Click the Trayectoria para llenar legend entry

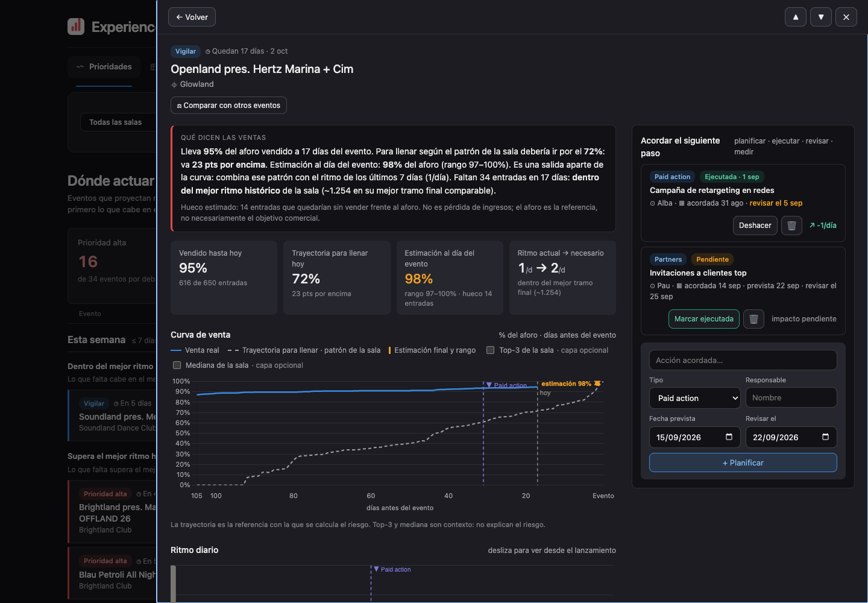304,350
